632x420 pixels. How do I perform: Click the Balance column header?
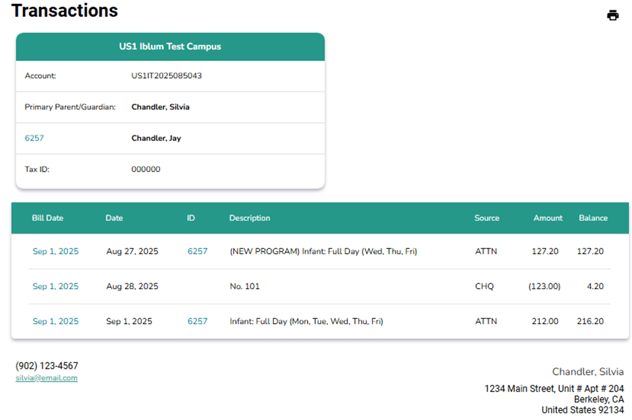[592, 218]
